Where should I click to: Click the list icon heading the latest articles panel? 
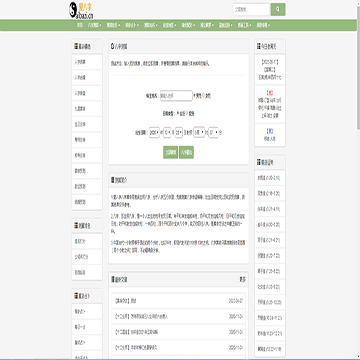pyautogui.click(x=113, y=280)
